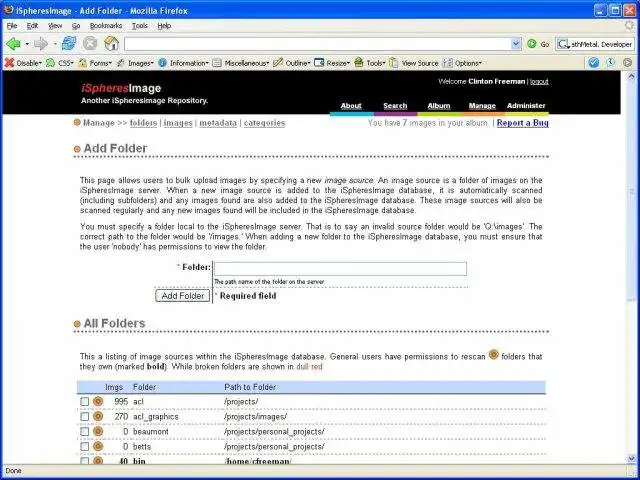The height and width of the screenshot is (480, 640).
Task: Click the Add Folder button
Action: coord(182,296)
